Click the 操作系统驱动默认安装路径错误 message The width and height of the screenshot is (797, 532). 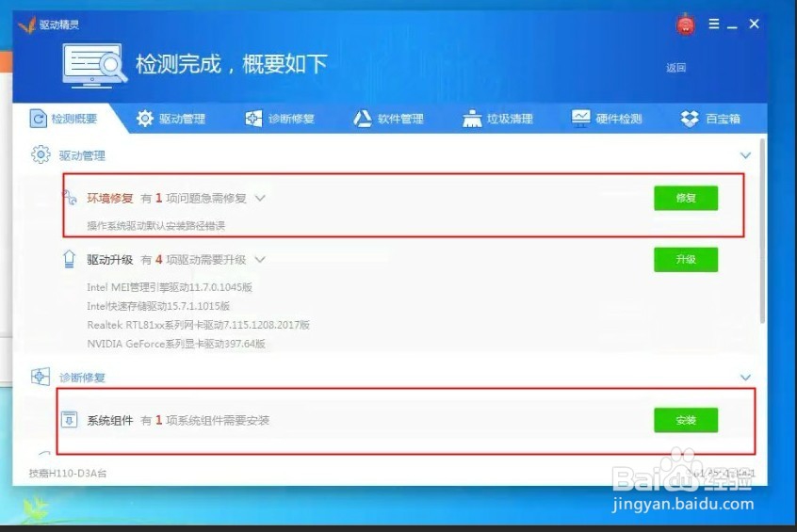point(155,226)
